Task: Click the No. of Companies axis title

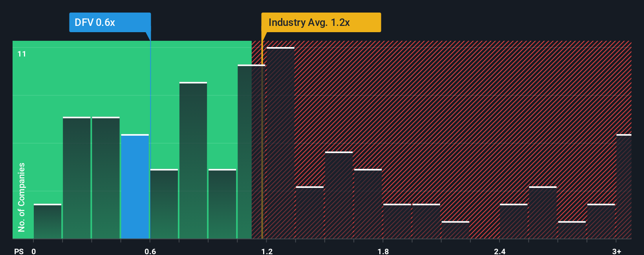Action: tap(21, 197)
